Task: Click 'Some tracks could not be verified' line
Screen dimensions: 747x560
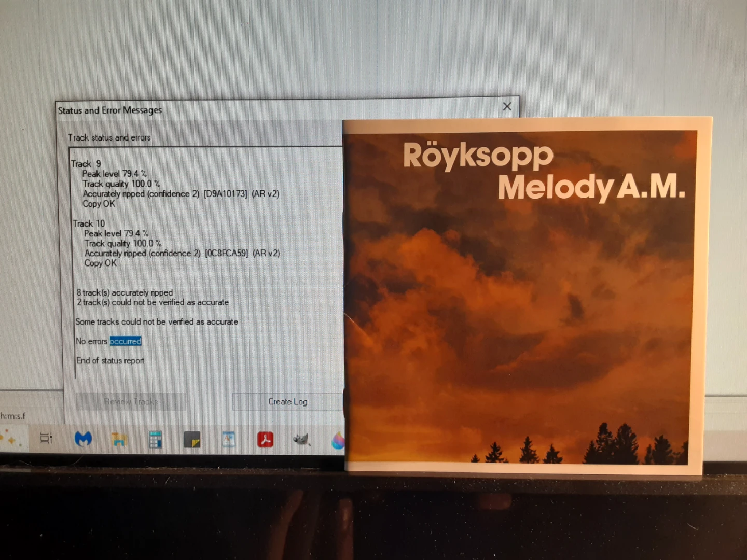Action: click(x=157, y=322)
